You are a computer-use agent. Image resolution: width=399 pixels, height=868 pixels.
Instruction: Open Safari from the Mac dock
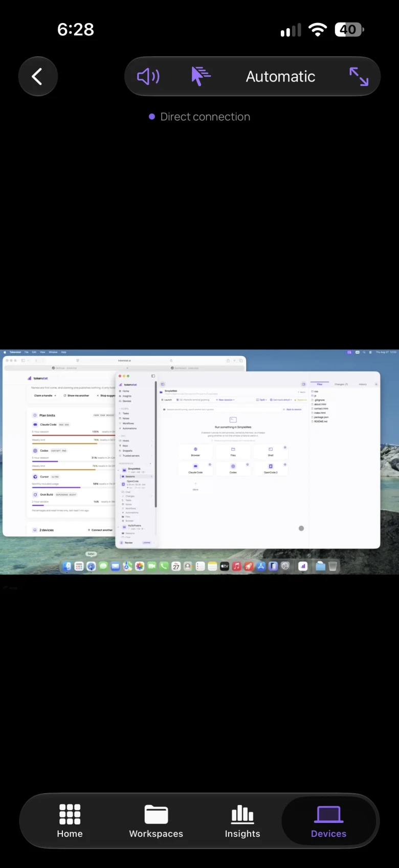pyautogui.click(x=91, y=566)
